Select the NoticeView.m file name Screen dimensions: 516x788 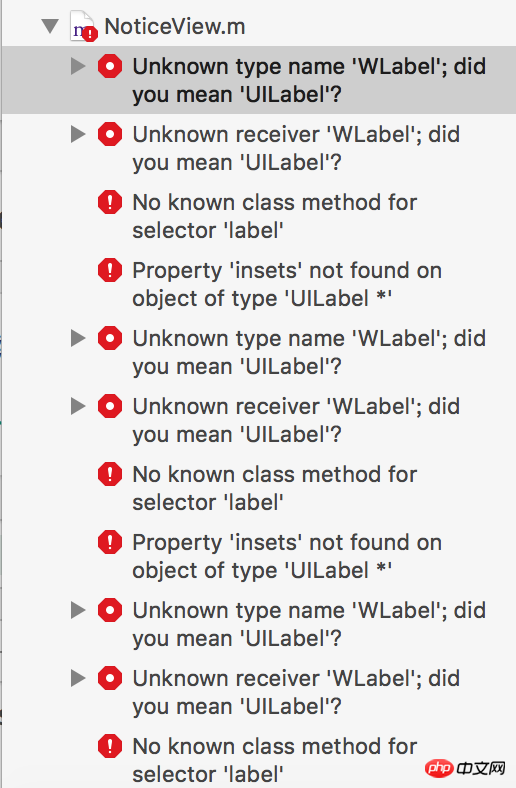click(x=174, y=27)
